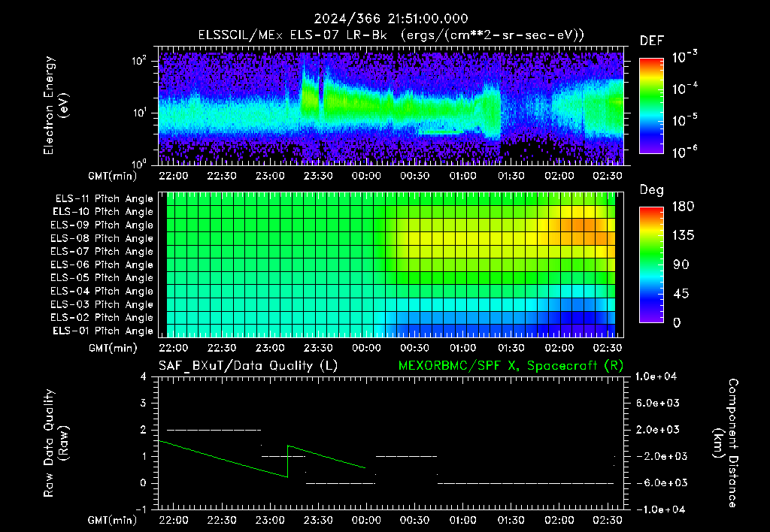Click the -1.0e+04 distance axis value
Viewport: 770px width, 532px height.
pos(659,509)
